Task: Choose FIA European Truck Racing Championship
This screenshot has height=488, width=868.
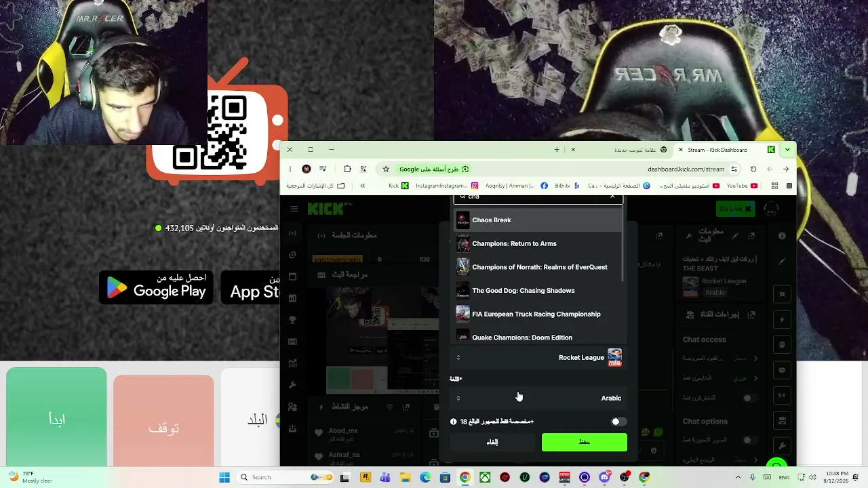Action: [x=538, y=314]
